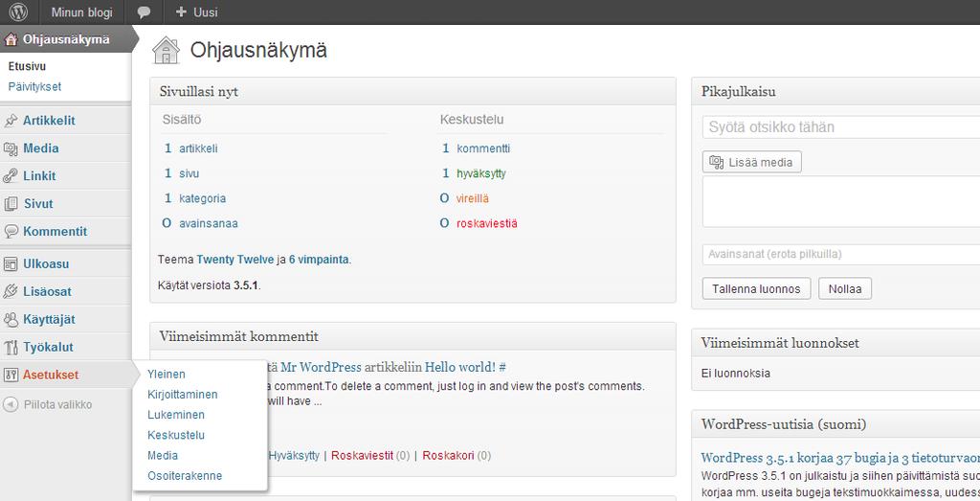Go to Käyttäjät in the sidebar
The image size is (980, 501).
(x=49, y=320)
